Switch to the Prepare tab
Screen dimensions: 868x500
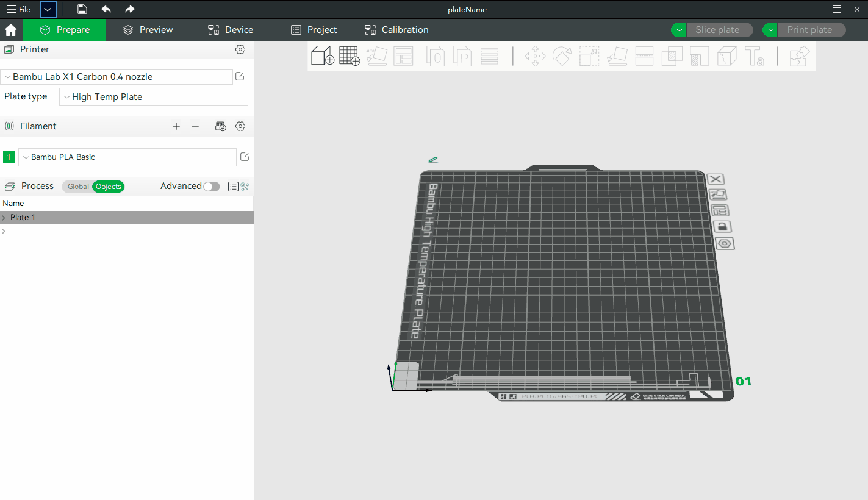(65, 30)
